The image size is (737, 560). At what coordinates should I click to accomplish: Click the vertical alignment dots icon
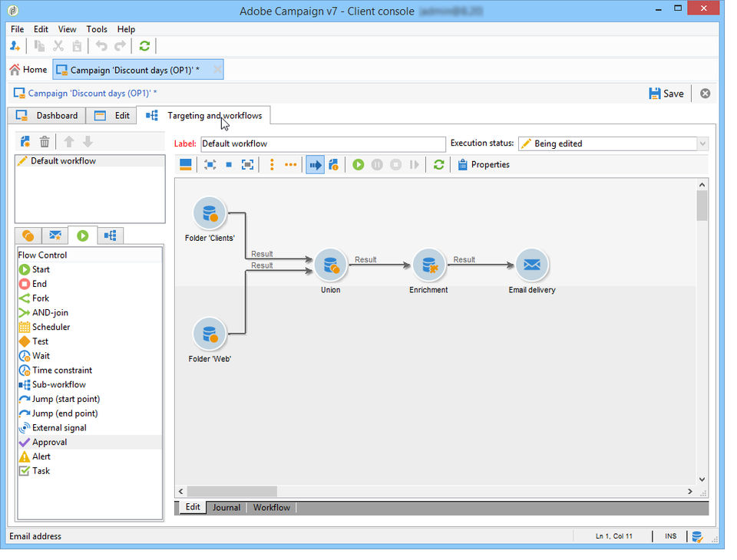coord(272,165)
